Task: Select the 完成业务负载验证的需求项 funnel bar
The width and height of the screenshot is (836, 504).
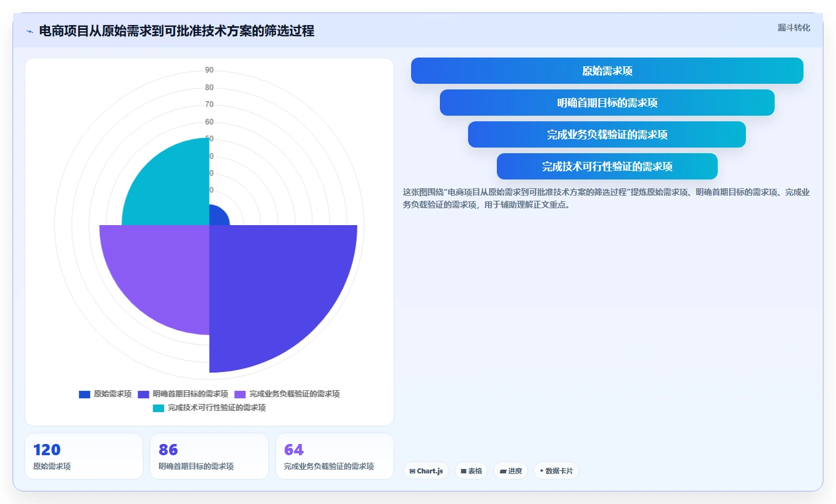Action: (607, 134)
